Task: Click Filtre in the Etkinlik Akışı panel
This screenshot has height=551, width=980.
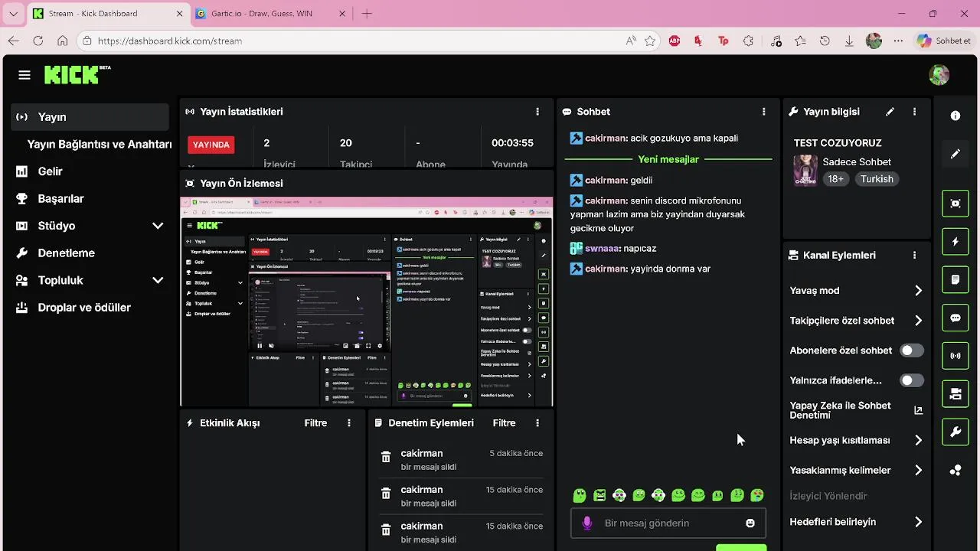Action: pos(315,423)
